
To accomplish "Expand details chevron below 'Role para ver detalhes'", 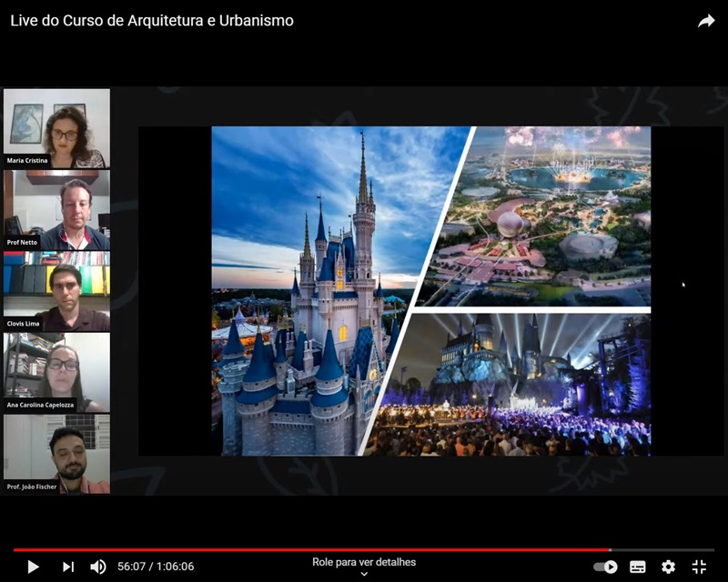I will (x=364, y=574).
